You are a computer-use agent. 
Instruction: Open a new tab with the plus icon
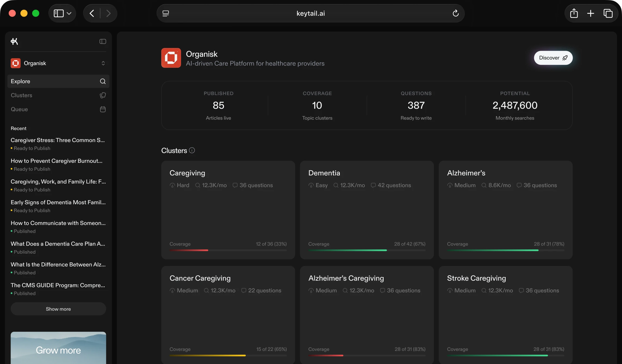point(590,13)
